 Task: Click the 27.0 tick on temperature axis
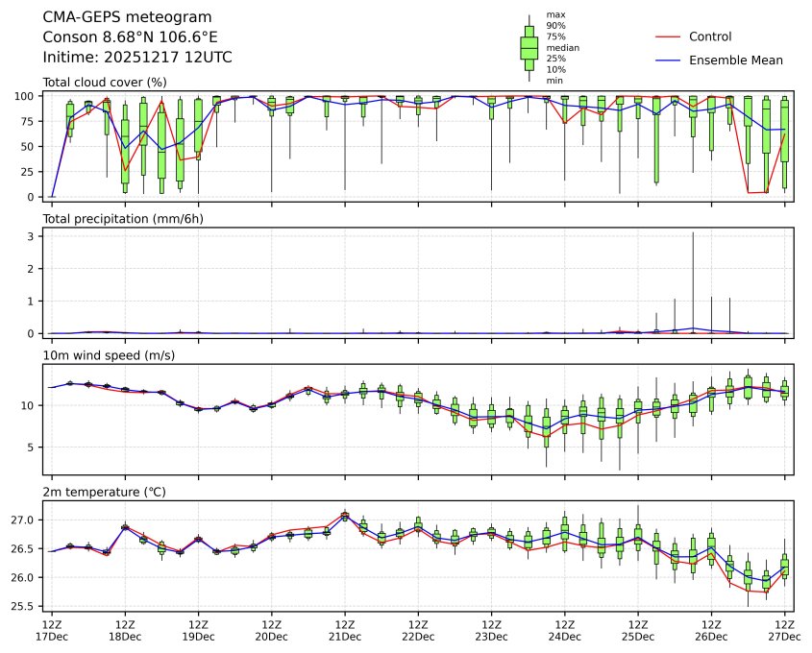[25, 520]
